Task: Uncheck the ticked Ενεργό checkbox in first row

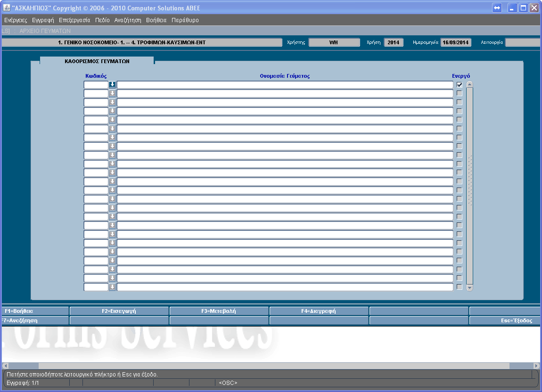Action: click(460, 85)
